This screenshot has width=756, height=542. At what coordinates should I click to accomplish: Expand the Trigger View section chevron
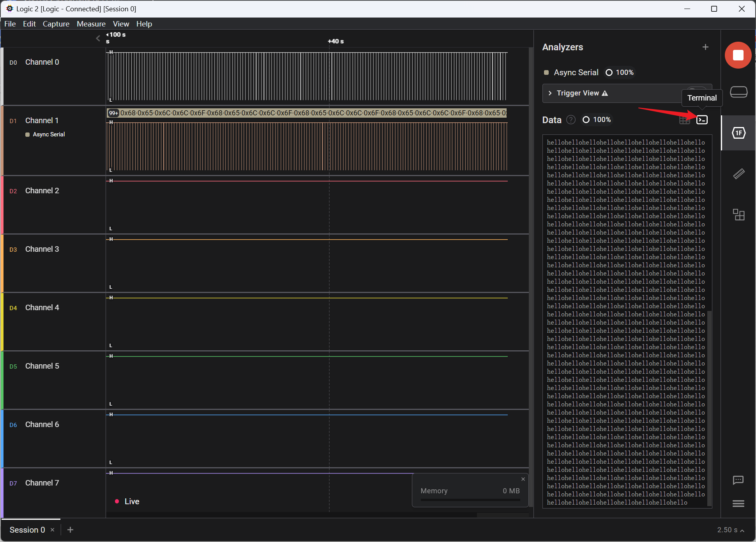point(550,93)
